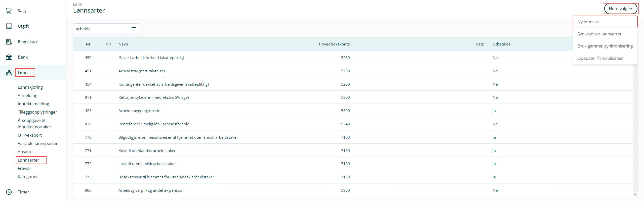Open Arbeidstøygodtgjøresle row
The height and width of the screenshot is (201, 644).
353,111
